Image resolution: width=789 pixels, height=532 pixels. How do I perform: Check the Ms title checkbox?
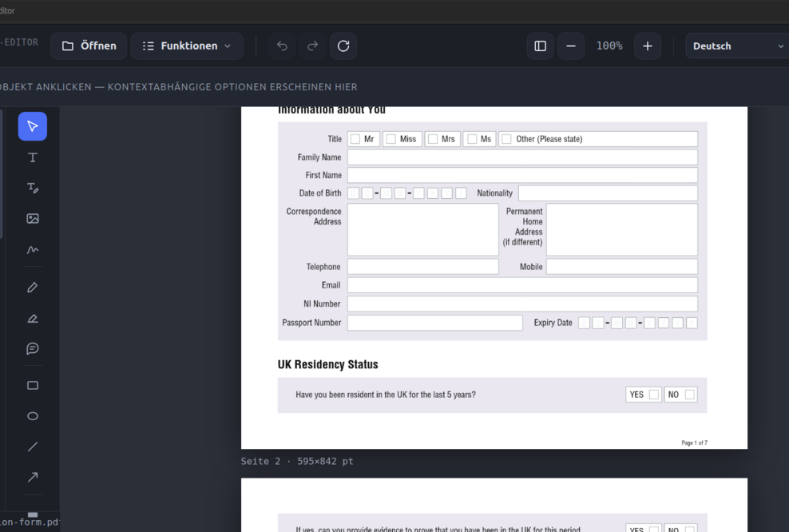point(472,139)
